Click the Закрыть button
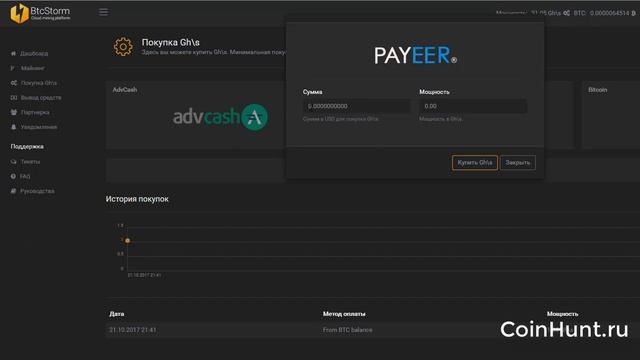This screenshot has width=640, height=360. pos(518,162)
